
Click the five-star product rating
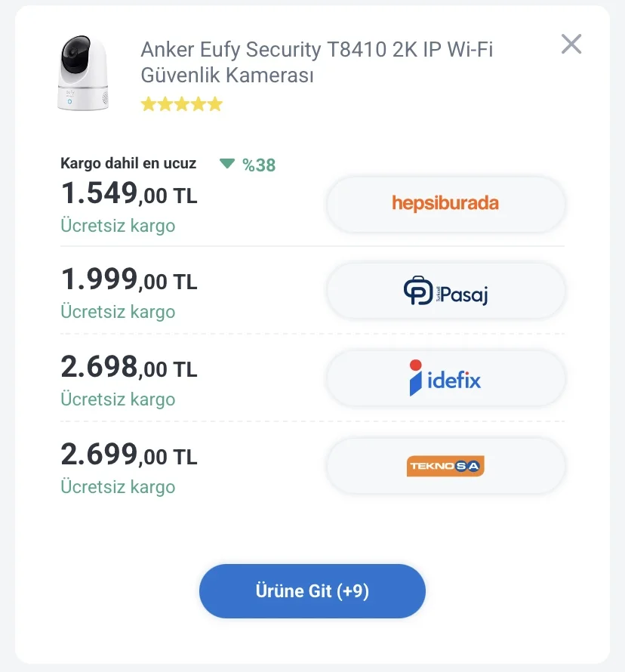(182, 104)
